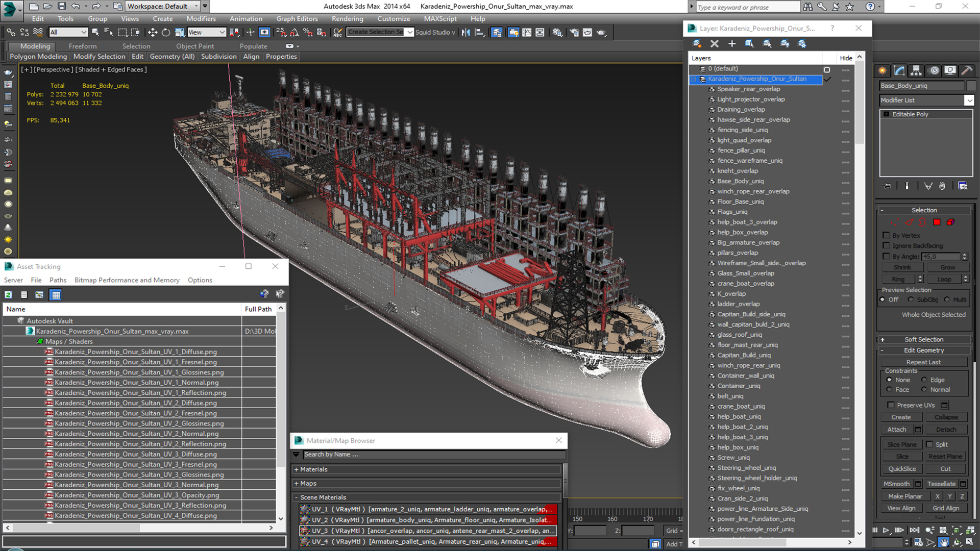Click the Select and Link tool
The width and height of the screenshot is (980, 551).
coord(11,32)
